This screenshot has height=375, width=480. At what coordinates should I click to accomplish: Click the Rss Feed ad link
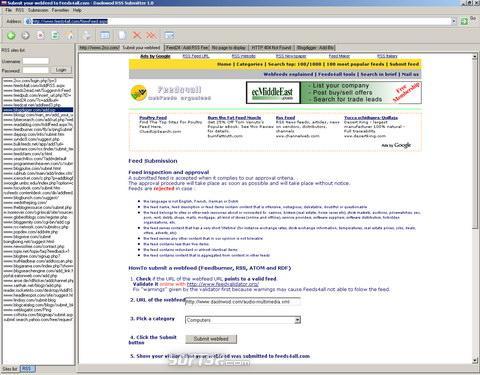285,118
